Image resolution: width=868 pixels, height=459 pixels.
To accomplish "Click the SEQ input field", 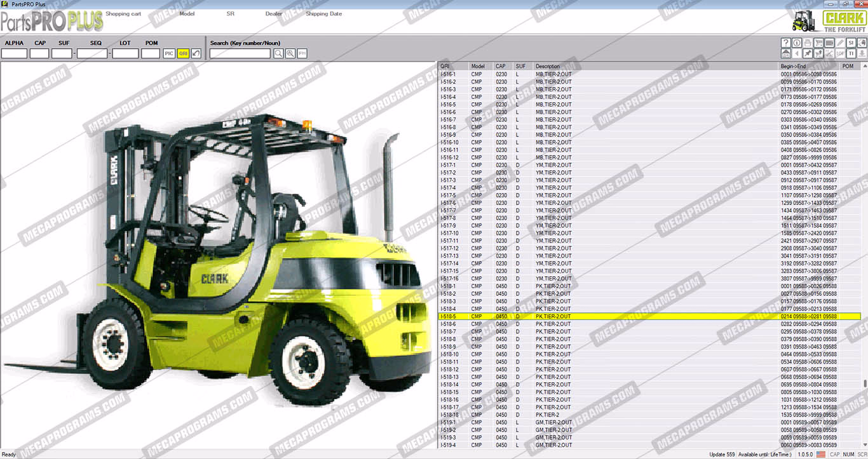I will pyautogui.click(x=92, y=53).
